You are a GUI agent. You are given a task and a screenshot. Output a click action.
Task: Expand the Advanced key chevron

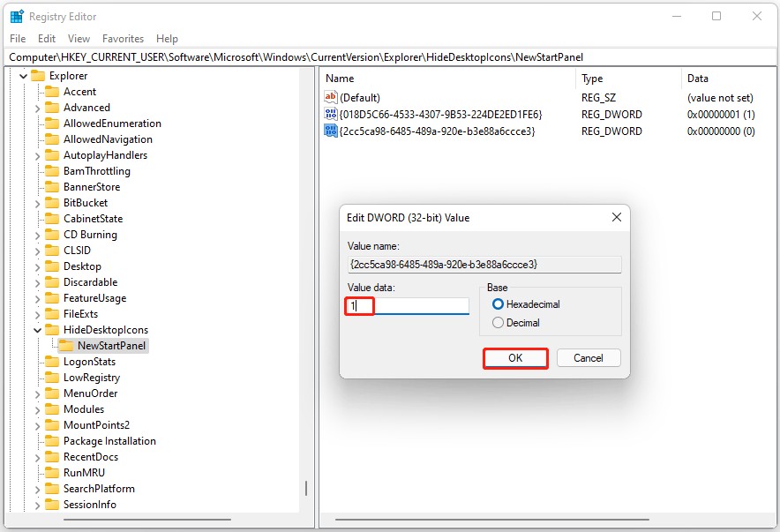pyautogui.click(x=37, y=108)
